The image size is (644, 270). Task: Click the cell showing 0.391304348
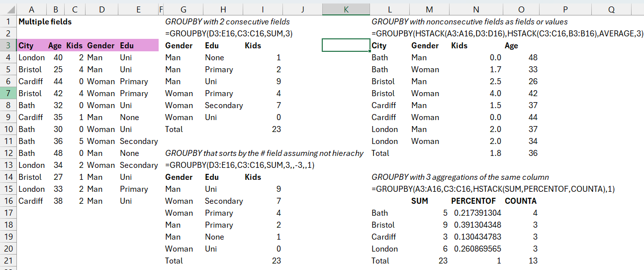click(477, 225)
